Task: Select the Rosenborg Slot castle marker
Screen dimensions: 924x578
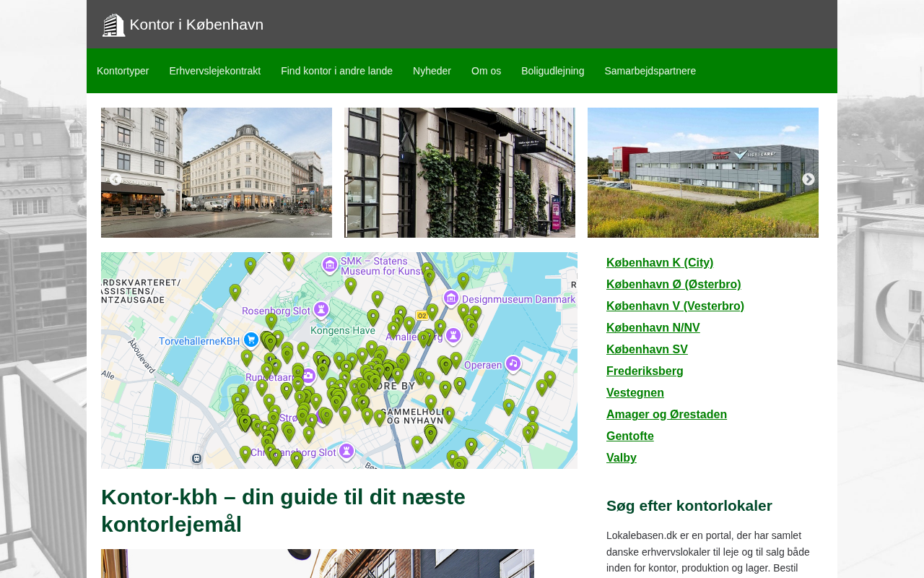Action: point(322,310)
